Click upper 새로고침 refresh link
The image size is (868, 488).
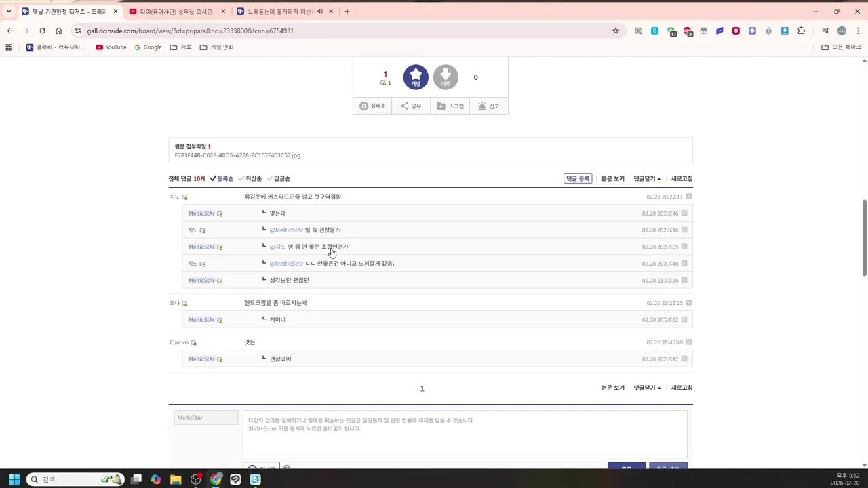pyautogui.click(x=682, y=179)
